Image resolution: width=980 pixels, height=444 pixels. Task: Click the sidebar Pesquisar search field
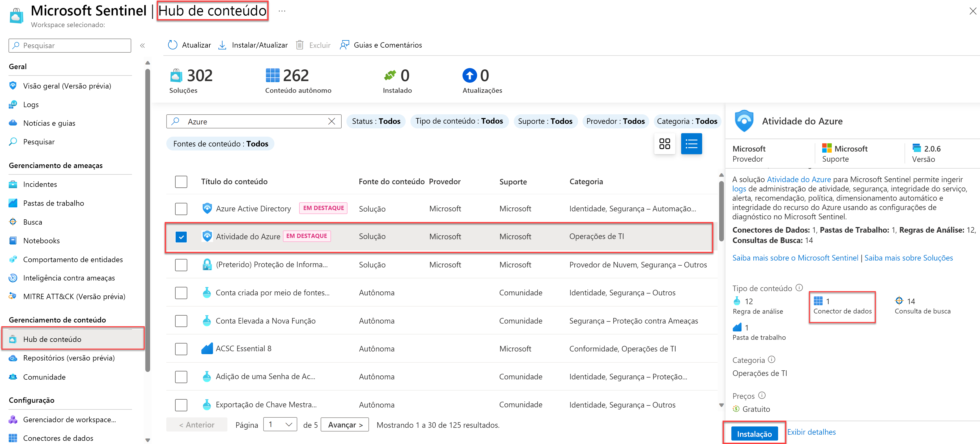pyautogui.click(x=70, y=45)
